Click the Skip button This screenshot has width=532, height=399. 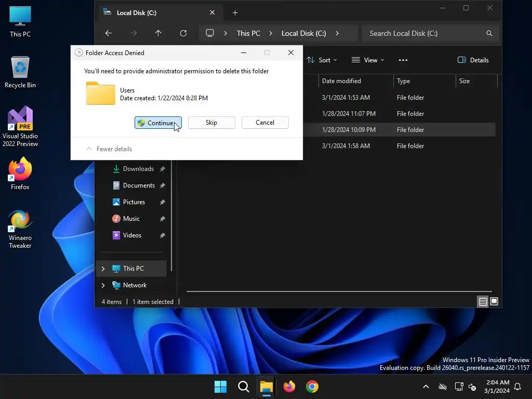(211, 123)
